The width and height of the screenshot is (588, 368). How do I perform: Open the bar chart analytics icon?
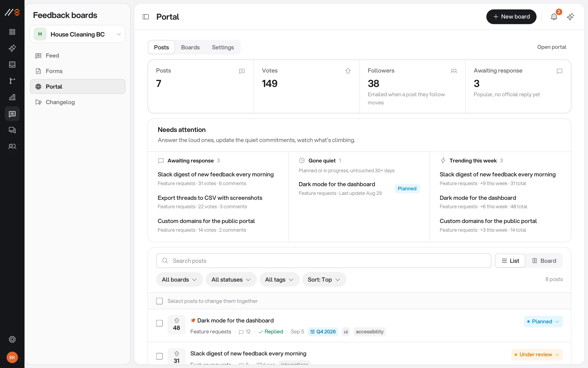coord(12,97)
